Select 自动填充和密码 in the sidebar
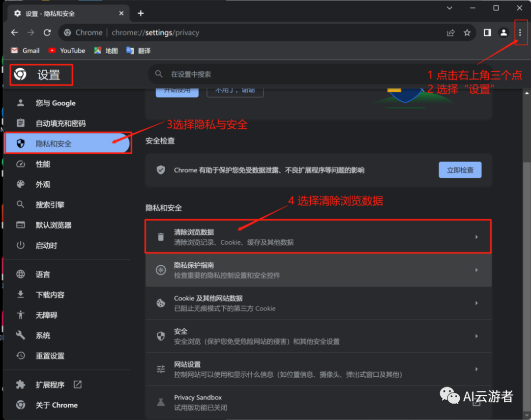Screen dimensions: 531x420 [x=60, y=123]
